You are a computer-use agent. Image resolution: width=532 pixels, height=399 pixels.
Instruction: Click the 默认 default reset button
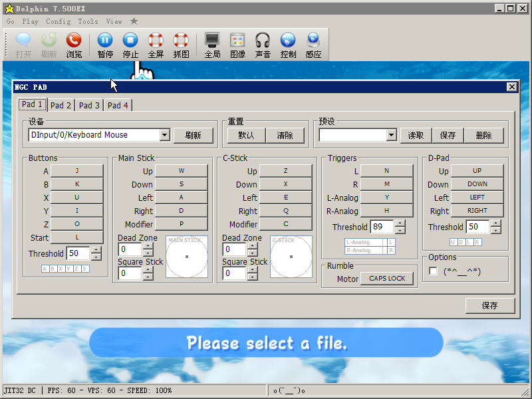click(246, 136)
